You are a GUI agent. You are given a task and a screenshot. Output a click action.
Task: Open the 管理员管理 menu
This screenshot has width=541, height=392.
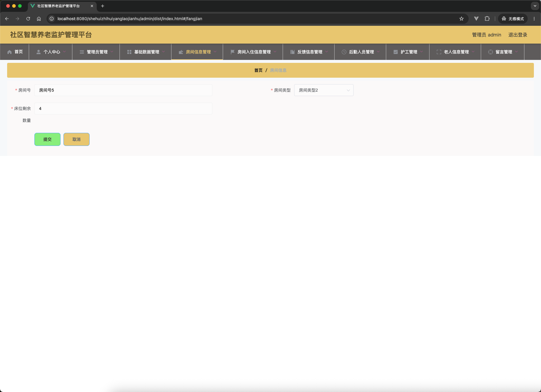(96, 52)
